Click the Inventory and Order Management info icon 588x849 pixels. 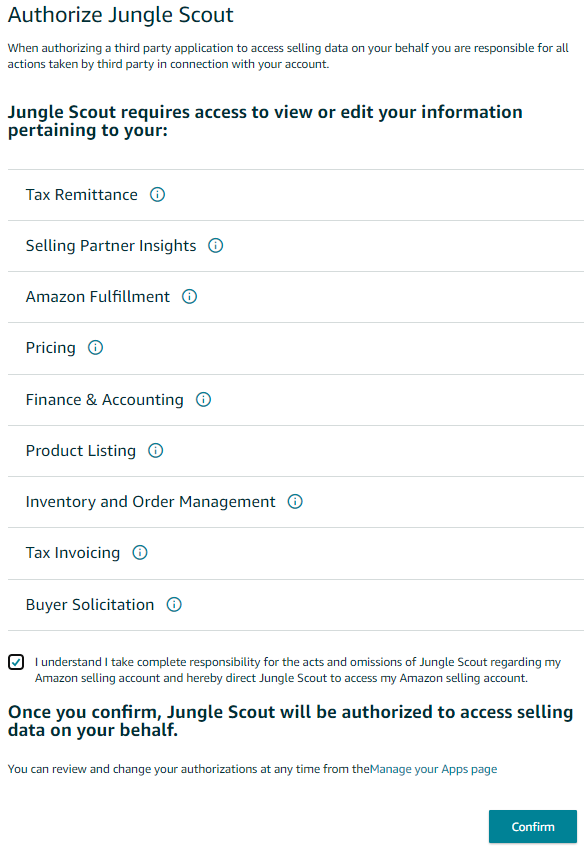295,501
